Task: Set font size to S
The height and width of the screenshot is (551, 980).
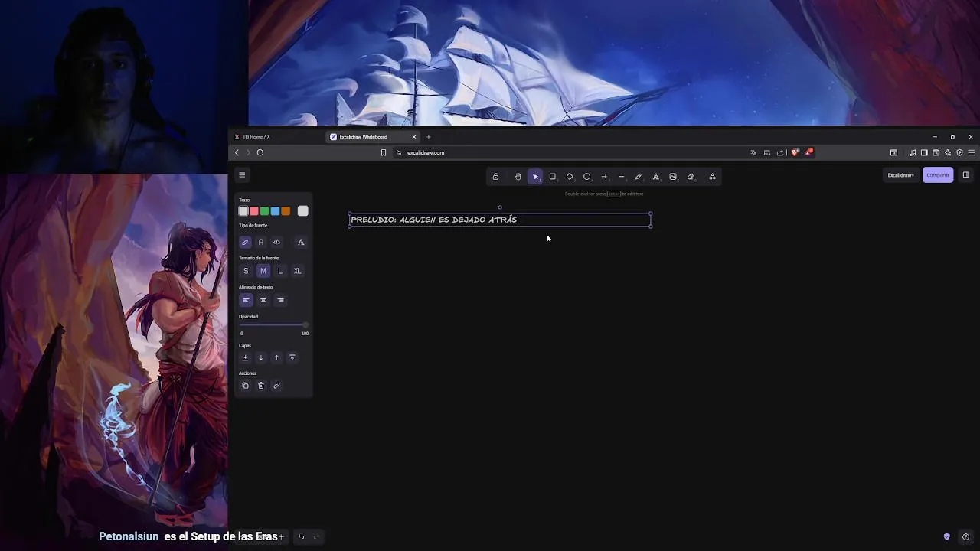Action: pos(245,271)
